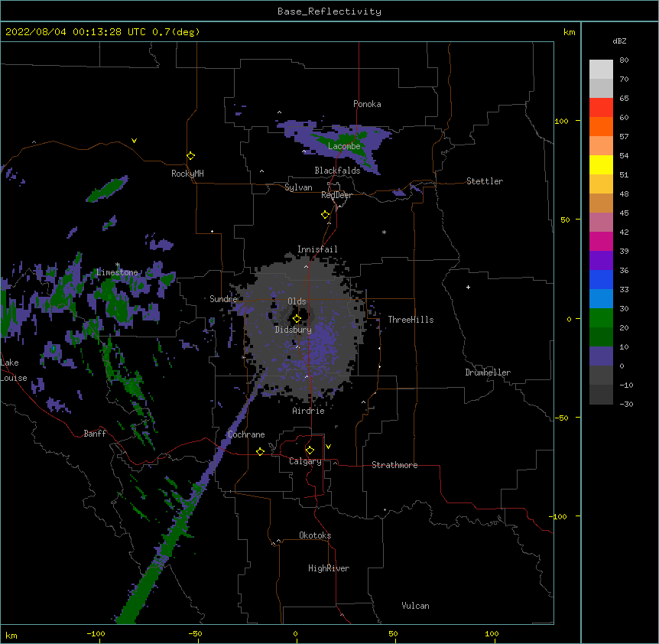The width and height of the screenshot is (659, 644).
Task: Pick the purple 36-39 dBZ legend swatch
Action: [x=601, y=261]
